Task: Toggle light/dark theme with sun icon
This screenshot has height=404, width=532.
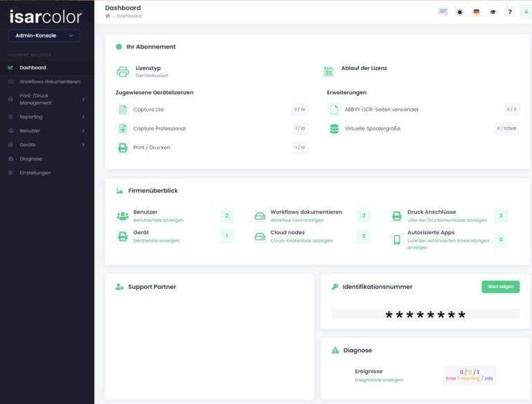Action: [x=460, y=12]
